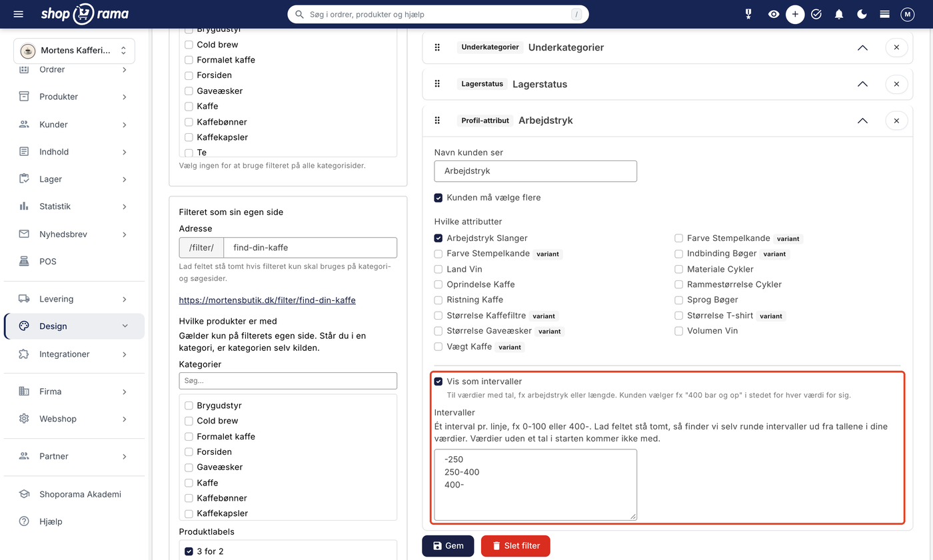The image size is (933, 560).
Task: Uncheck the '3 for 2' product label
Action: coord(189,551)
